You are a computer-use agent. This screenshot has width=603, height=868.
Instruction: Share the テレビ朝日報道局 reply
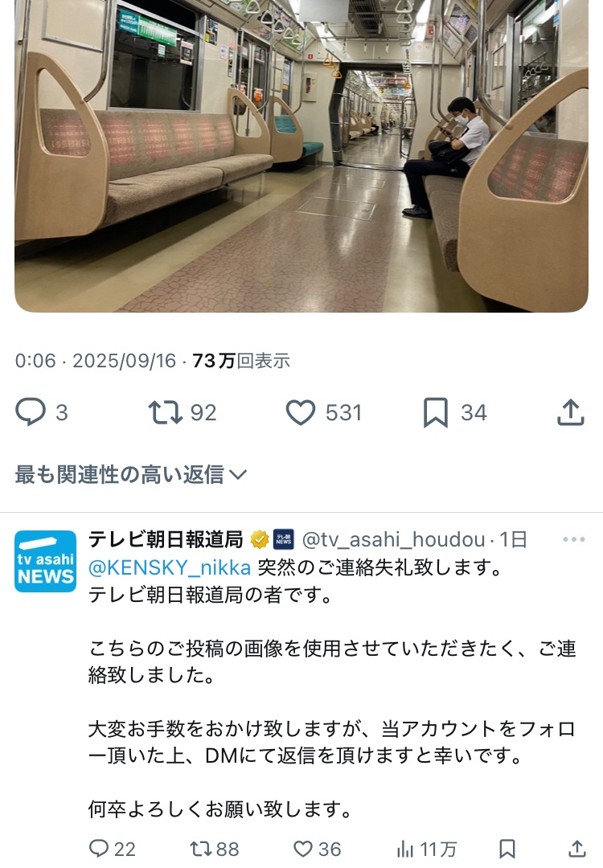tap(577, 849)
